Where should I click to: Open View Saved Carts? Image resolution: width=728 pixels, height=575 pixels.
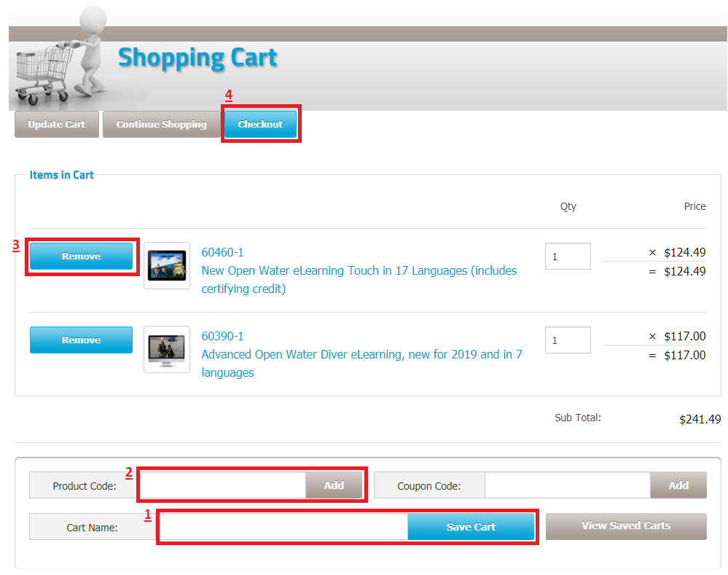coord(626,526)
